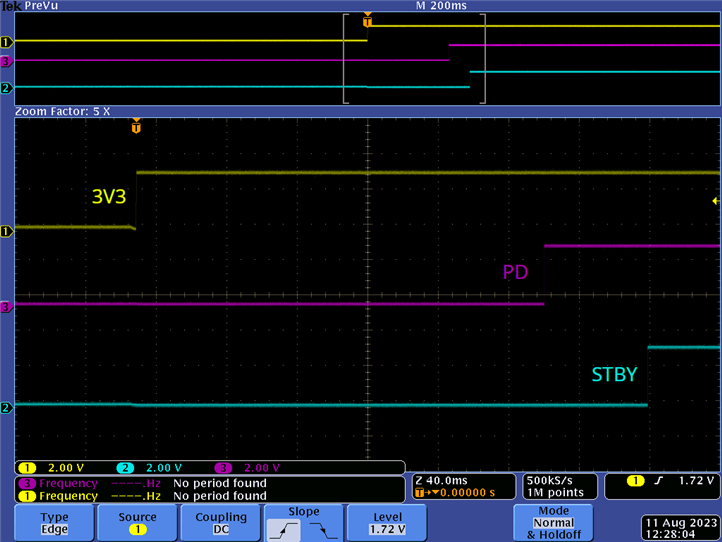The image size is (722, 542).
Task: Click the STBY waveform label
Action: click(614, 374)
